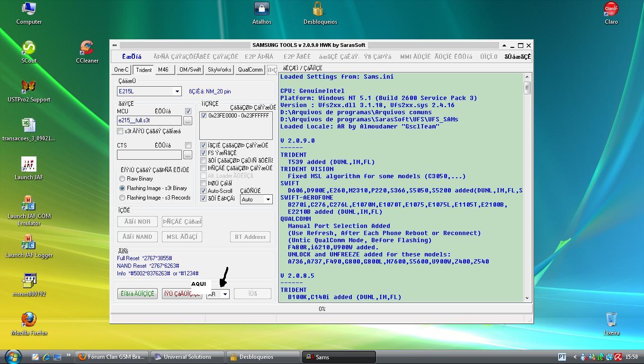Open the USTPro2 Support shortcut

(29, 91)
